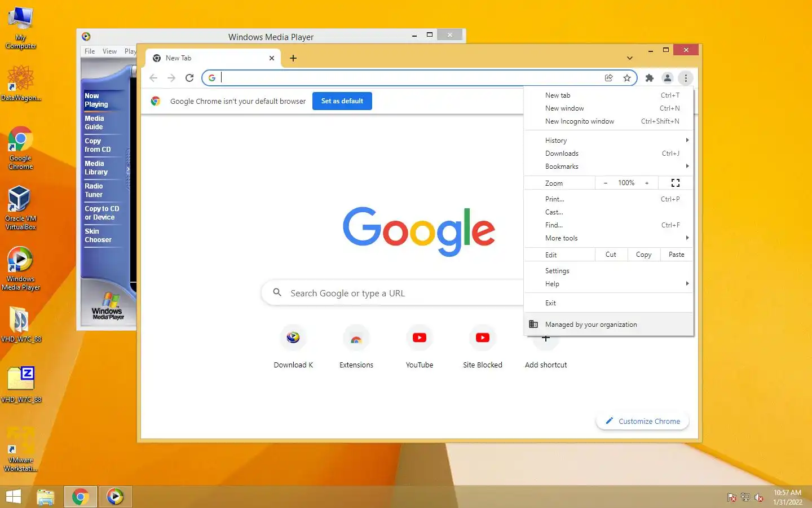Open File menu in Windows Media Player
The height and width of the screenshot is (508, 812).
coord(90,51)
